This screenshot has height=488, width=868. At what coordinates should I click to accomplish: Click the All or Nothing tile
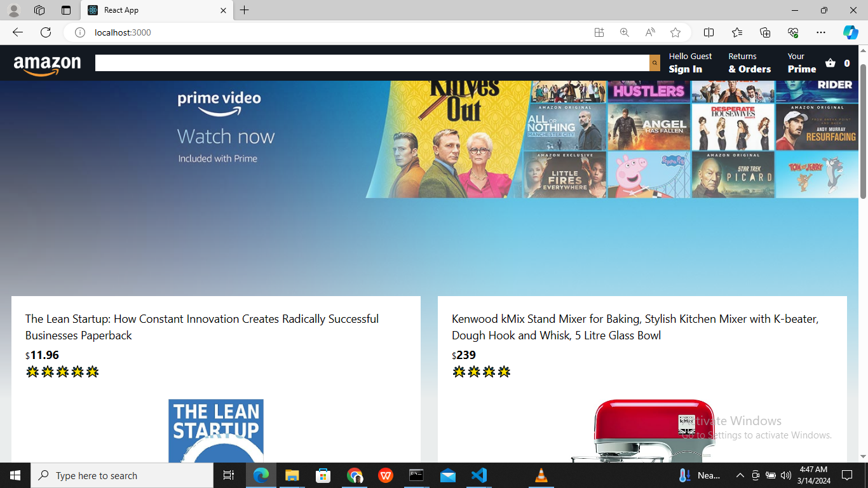click(x=565, y=127)
